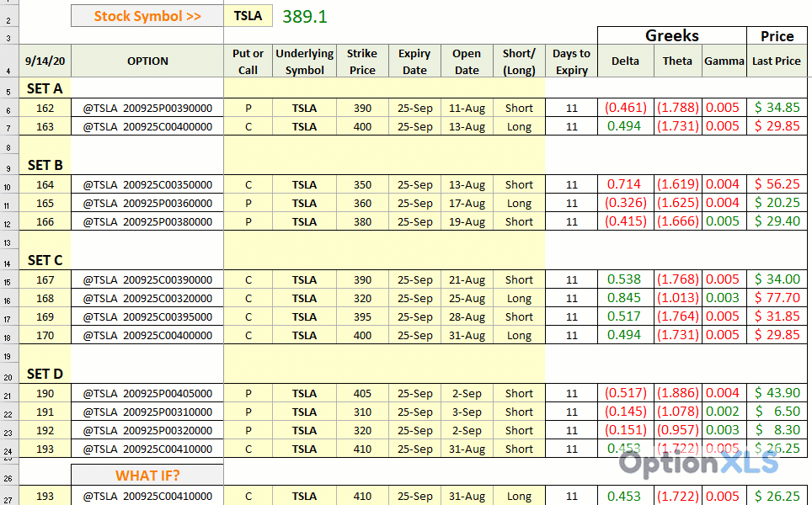
Task: Select the row 10 header number
Action: coord(8,186)
